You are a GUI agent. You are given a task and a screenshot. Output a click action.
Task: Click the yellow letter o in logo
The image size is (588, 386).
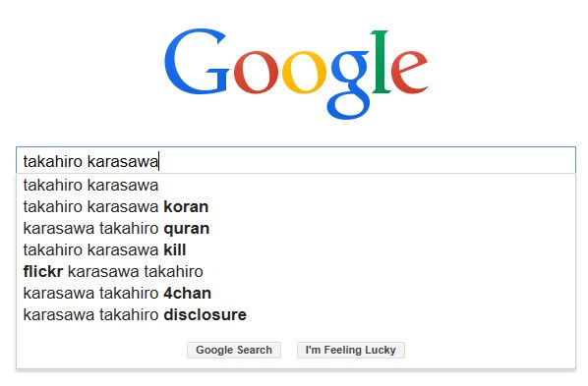pyautogui.click(x=304, y=73)
